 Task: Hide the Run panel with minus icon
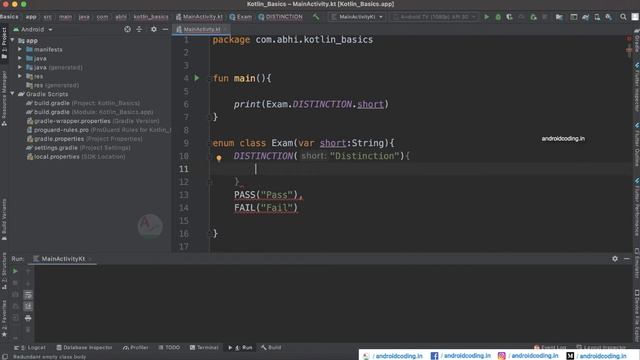tap(627, 259)
